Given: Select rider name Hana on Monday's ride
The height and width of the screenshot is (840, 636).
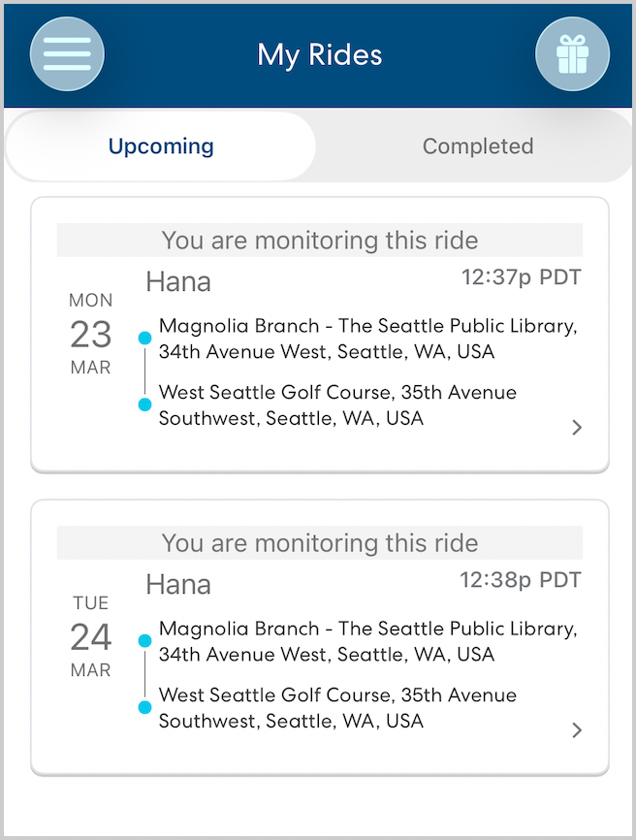Looking at the screenshot, I should pos(178,281).
